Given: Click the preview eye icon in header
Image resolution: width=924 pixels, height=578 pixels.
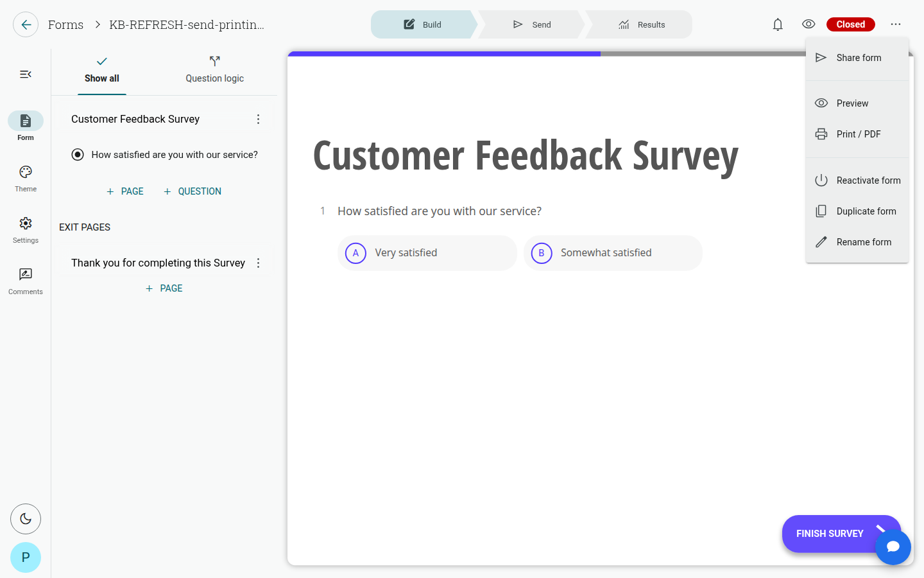Looking at the screenshot, I should pos(809,24).
